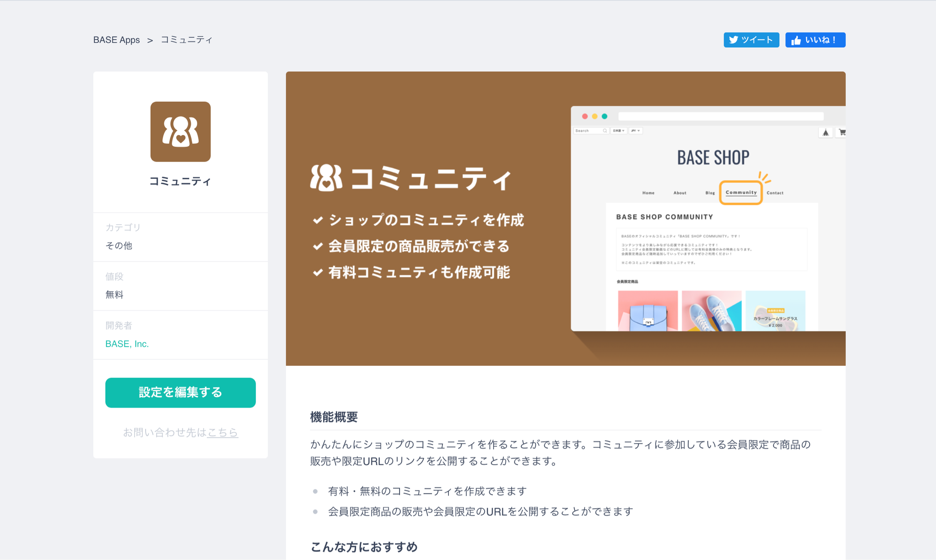The width and height of the screenshot is (936, 560).
Task: Click the brown community app icon
Action: click(x=181, y=132)
